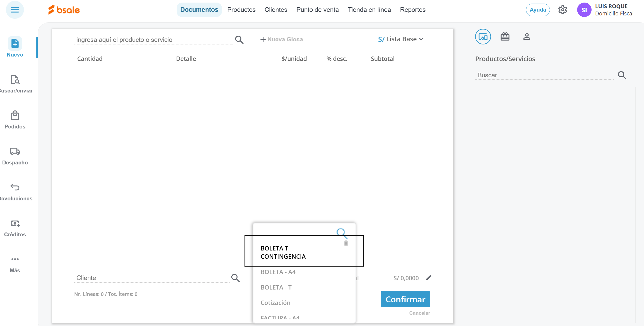644x326 pixels.
Task: Open Despacho truck icon
Action: pyautogui.click(x=15, y=151)
